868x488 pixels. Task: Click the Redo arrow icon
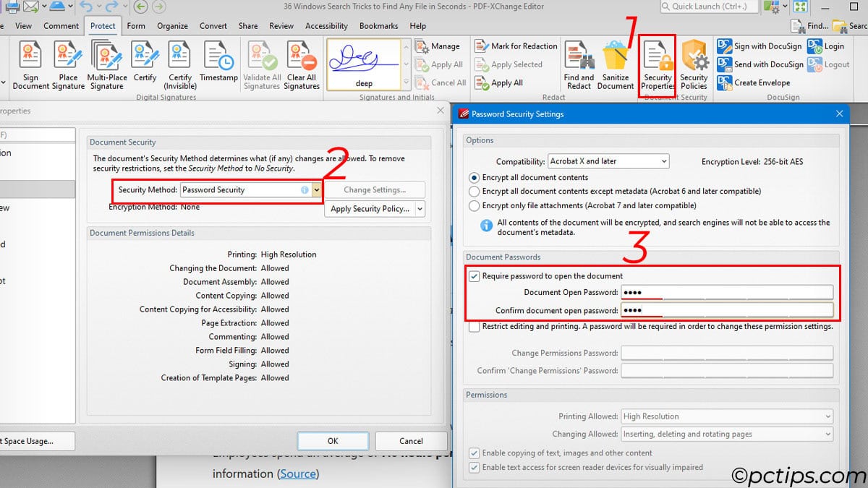111,7
